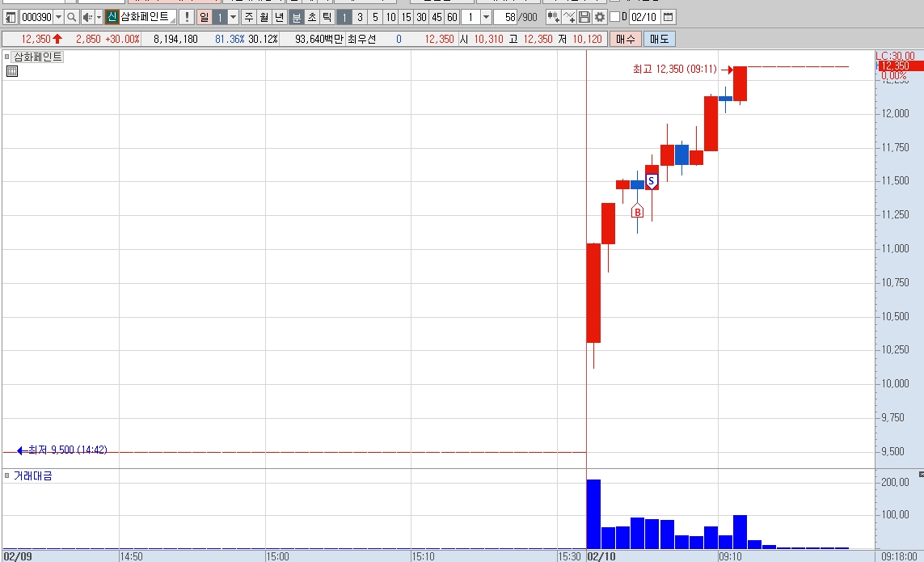924x562 pixels.
Task: Click the add indicator line icon
Action: tap(569, 17)
